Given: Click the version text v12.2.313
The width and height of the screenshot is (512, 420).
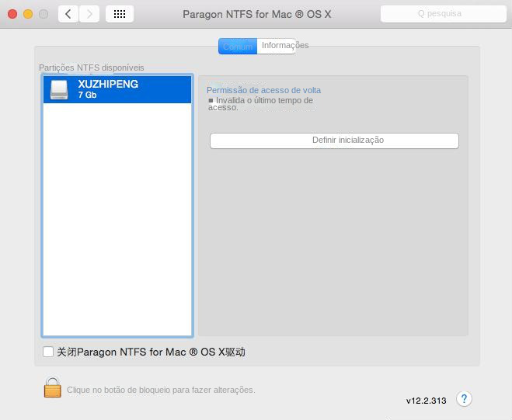Looking at the screenshot, I should click(426, 401).
